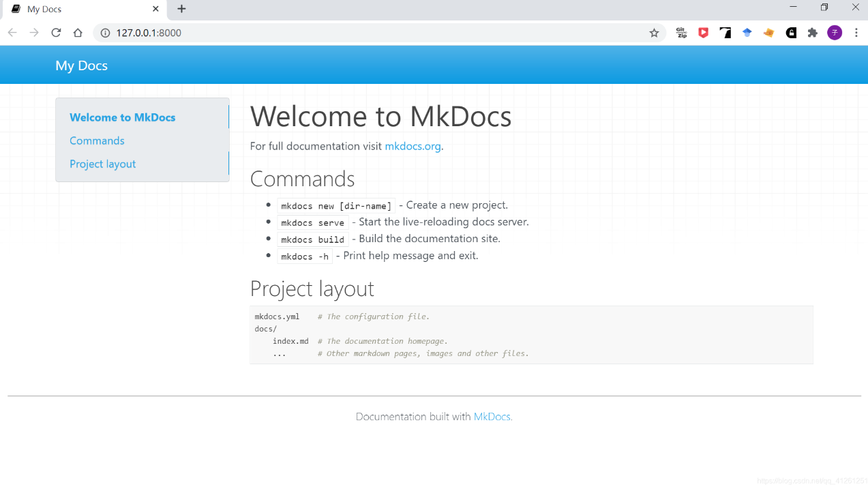Focus the address bar showing 127.0.0.1:8000
868x485 pixels.
pos(378,33)
